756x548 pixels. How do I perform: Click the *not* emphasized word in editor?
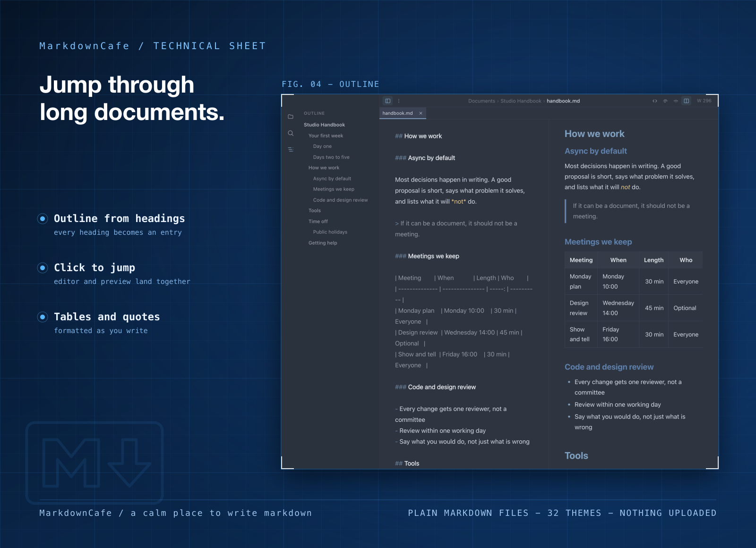(459, 202)
